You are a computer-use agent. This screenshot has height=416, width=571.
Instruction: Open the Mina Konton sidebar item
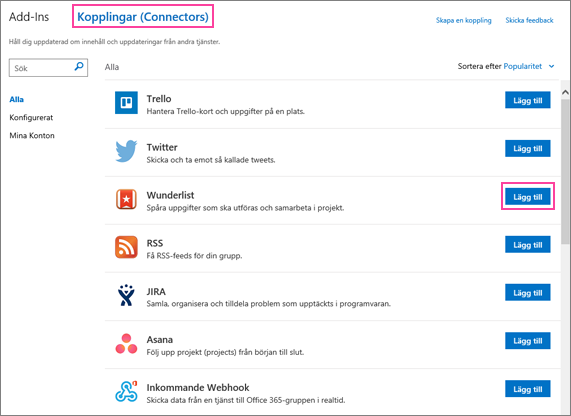pos(32,136)
